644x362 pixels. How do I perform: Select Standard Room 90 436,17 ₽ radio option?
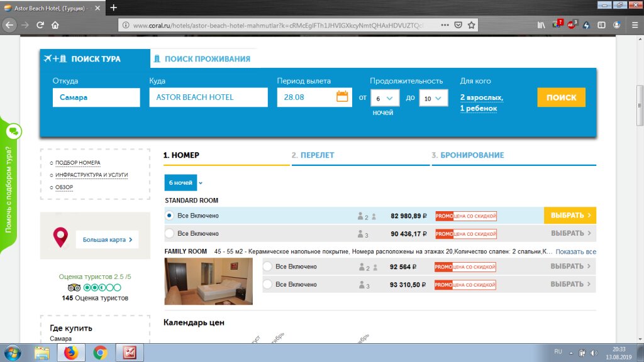pos(169,234)
